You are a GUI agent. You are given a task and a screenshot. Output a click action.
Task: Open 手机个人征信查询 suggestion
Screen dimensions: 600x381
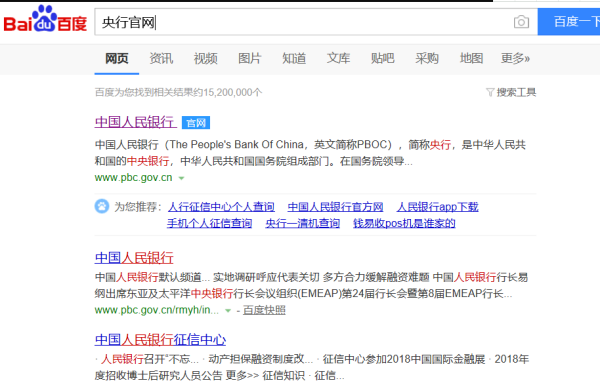[210, 223]
